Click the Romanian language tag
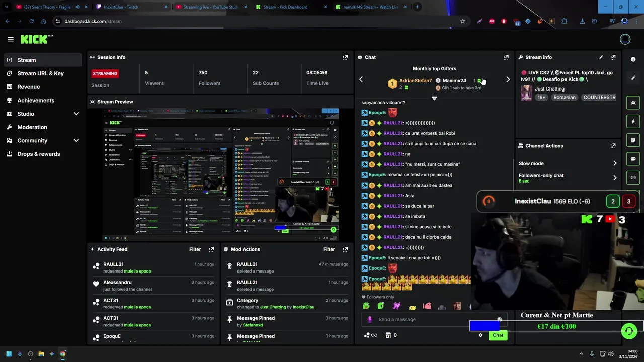The image size is (644, 362). 564,97
